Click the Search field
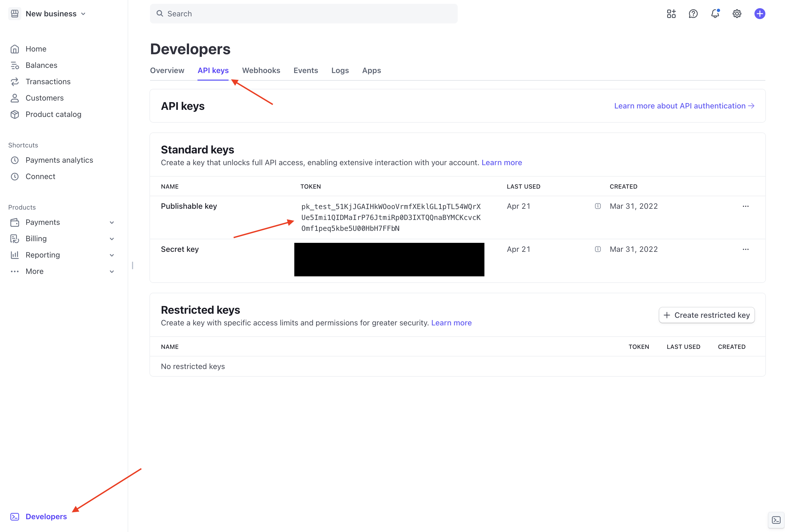Viewport: 785px width, 532px height. [x=304, y=14]
